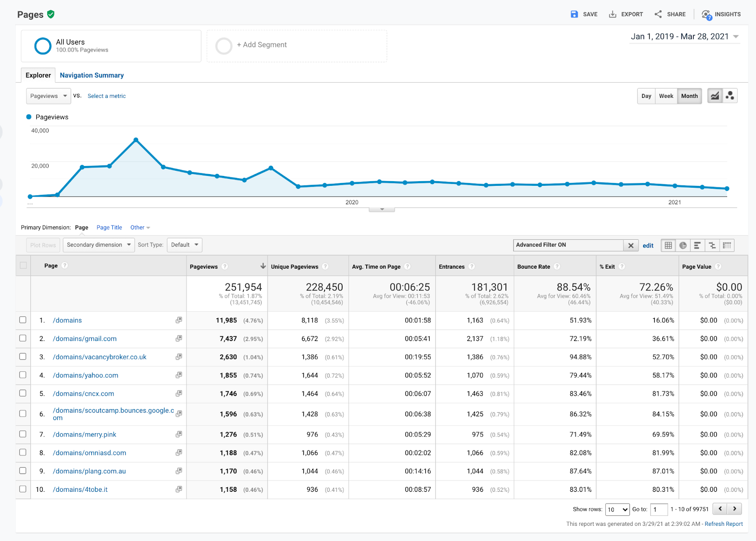756x541 pixels.
Task: Open /domains/4tobe.it external link icon
Action: [x=179, y=489]
